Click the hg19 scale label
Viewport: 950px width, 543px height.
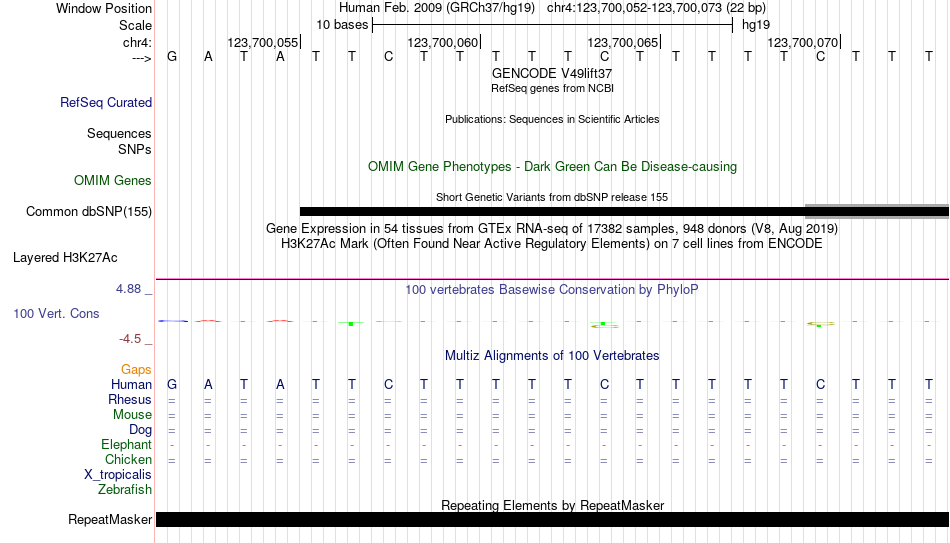pyautogui.click(x=756, y=25)
